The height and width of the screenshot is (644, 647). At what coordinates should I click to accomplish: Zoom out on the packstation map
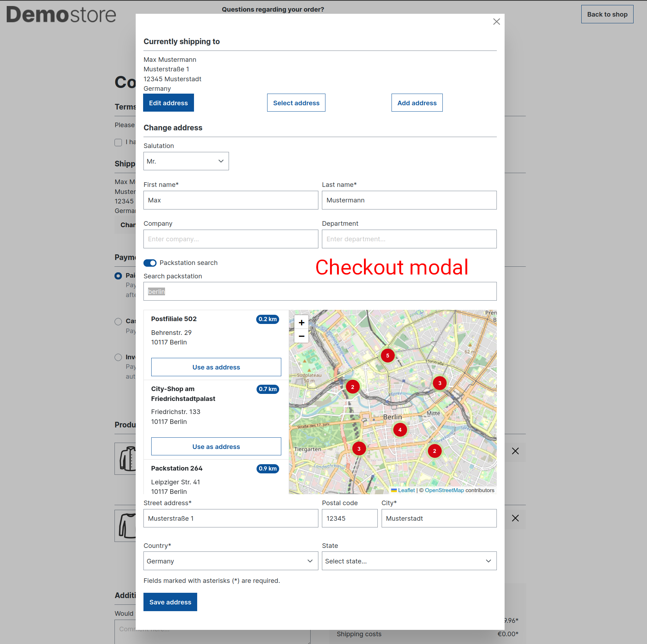coord(301,336)
